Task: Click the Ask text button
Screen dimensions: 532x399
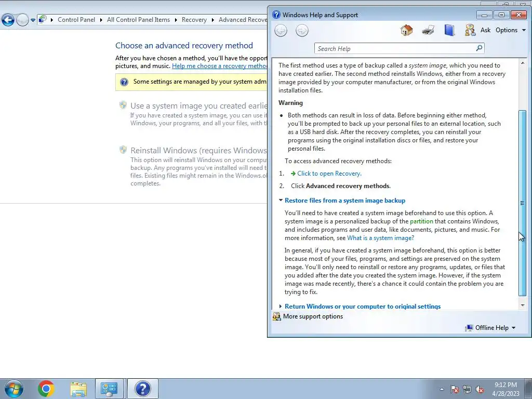Action: [x=485, y=30]
